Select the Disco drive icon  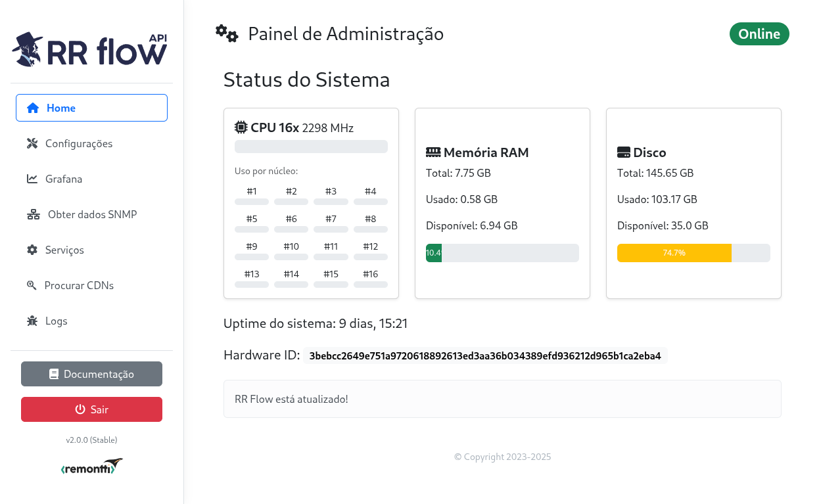point(624,152)
